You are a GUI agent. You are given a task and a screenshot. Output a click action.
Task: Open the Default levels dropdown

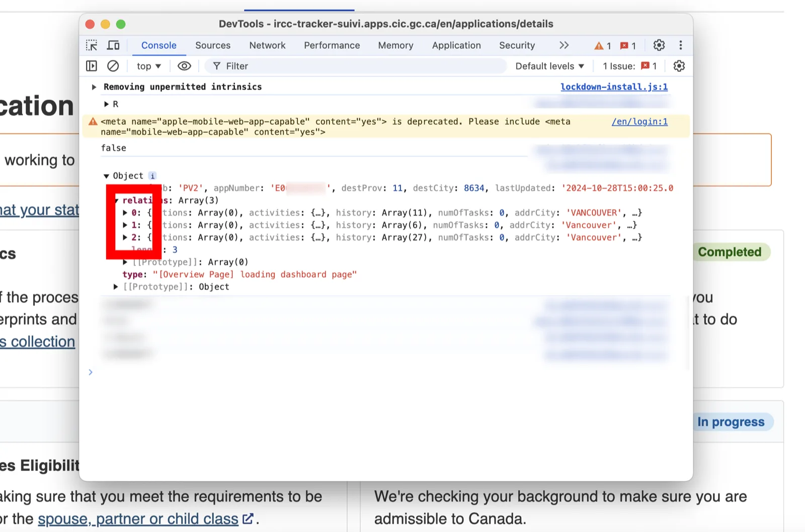point(550,66)
